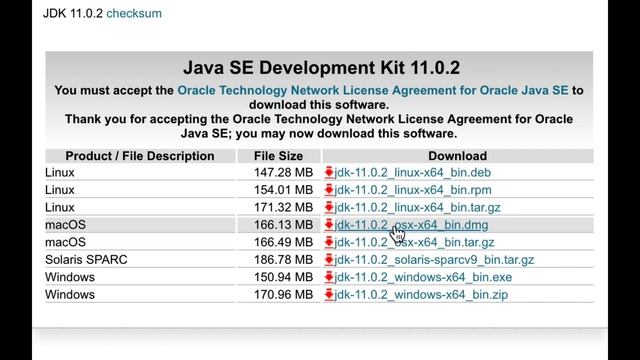Screen dimensions: 640x360
Task: Click red download arrow beside solaris-sparcv9_bin.tar.gz
Action: (x=329, y=260)
